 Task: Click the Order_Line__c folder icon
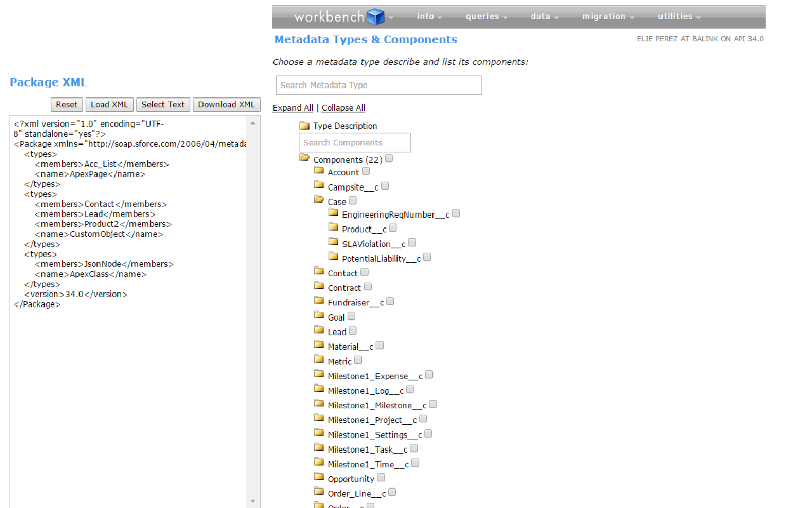[319, 491]
